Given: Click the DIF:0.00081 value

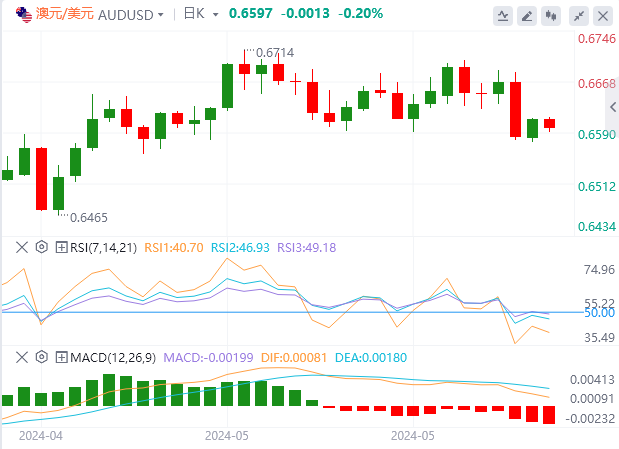Looking at the screenshot, I should point(294,358).
